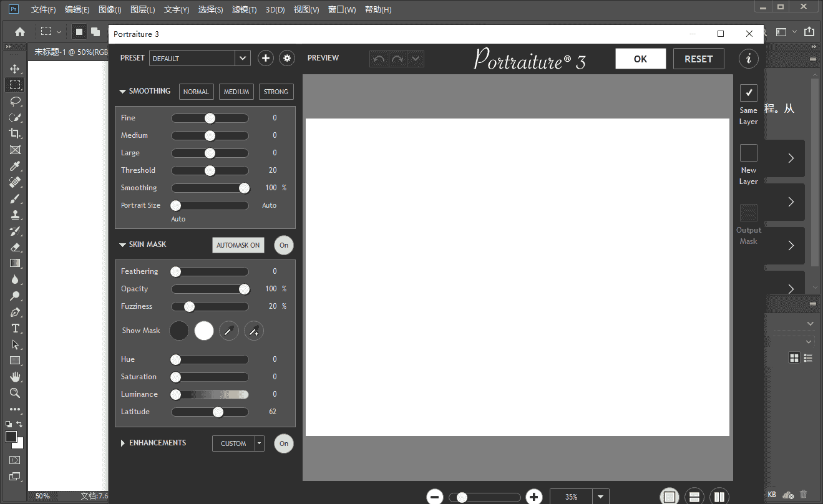
Task: Check the New Layer output option
Action: coord(748,153)
